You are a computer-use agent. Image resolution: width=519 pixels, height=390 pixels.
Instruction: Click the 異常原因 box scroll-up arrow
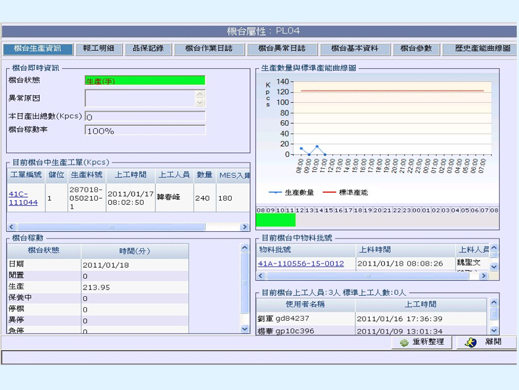(200, 94)
